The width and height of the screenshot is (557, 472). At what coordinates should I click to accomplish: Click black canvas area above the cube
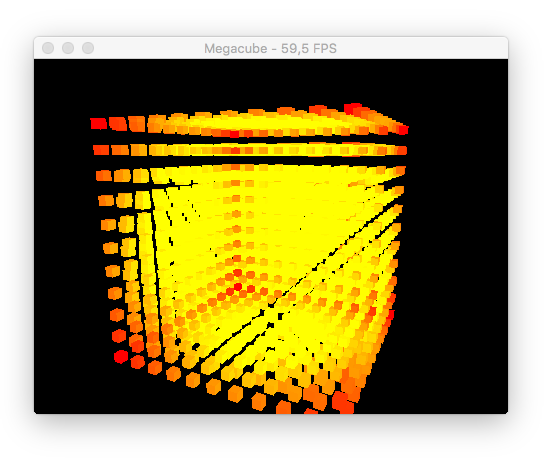(x=270, y=82)
